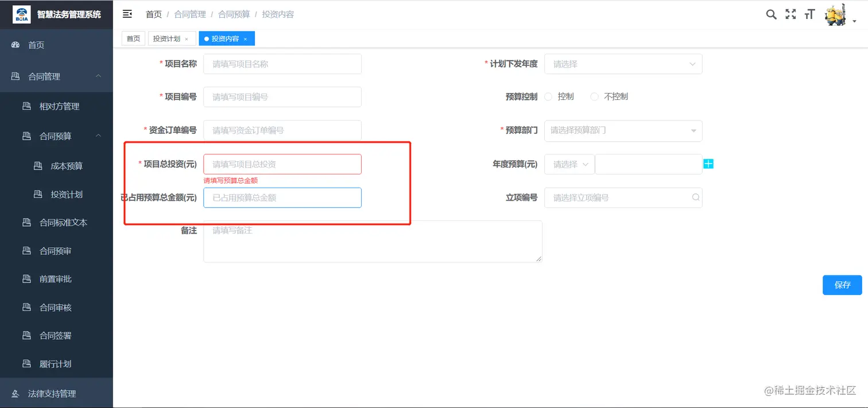Screen dimensions: 868x408
Task: Toggle fullscreen mode icon
Action: point(790,14)
